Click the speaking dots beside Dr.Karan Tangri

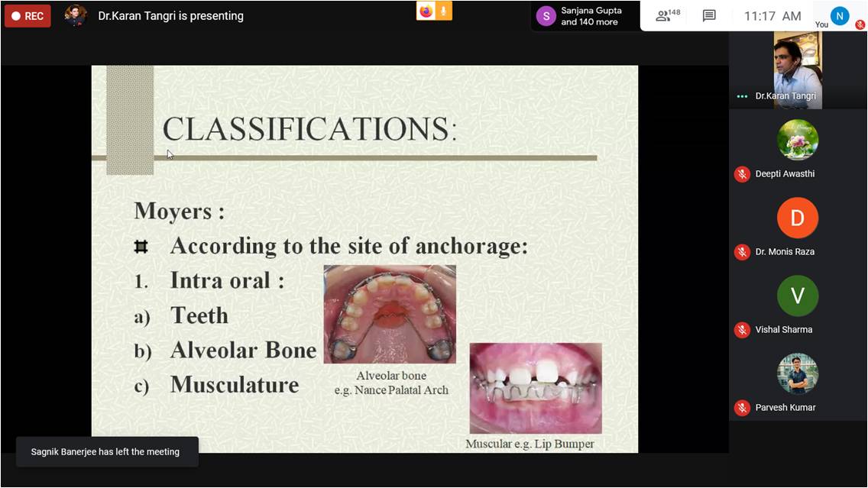(742, 97)
